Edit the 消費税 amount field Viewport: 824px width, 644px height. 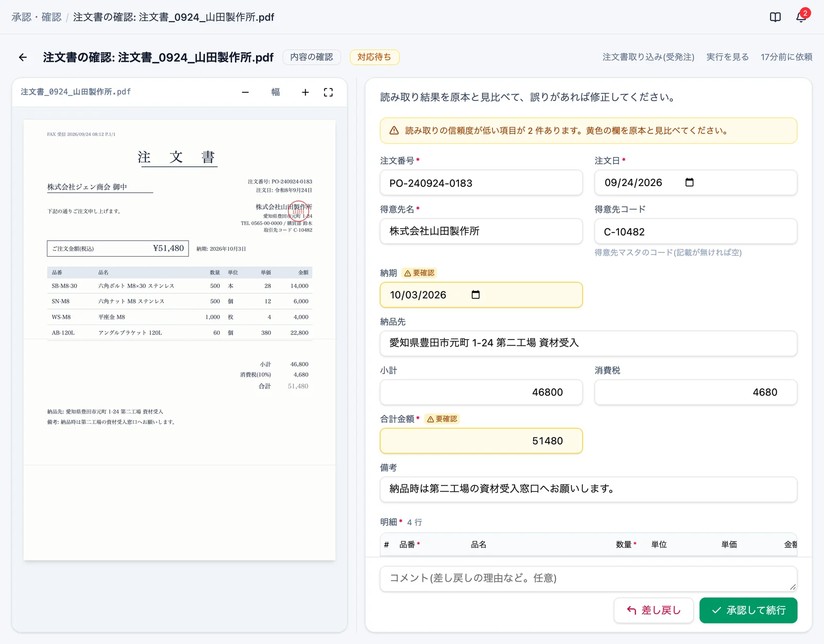(696, 392)
